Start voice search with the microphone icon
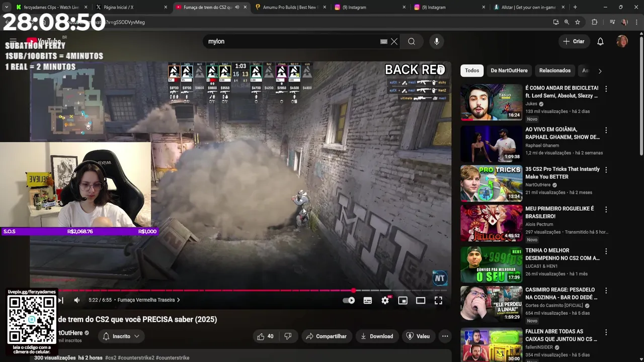 coord(437,42)
